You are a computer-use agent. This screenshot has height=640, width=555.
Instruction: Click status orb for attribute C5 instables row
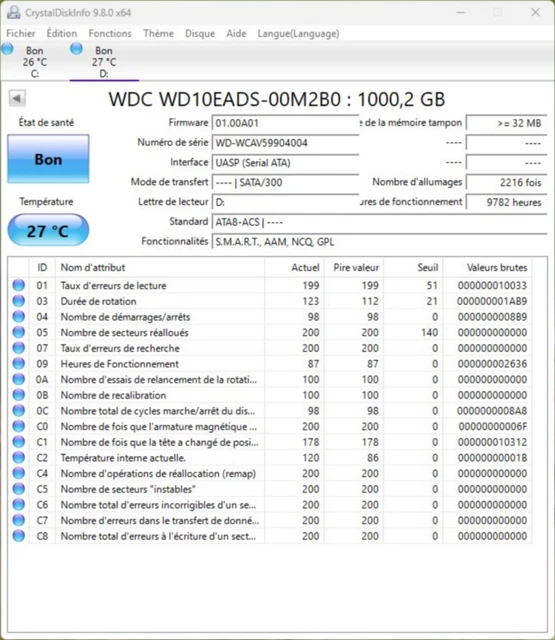(18, 489)
